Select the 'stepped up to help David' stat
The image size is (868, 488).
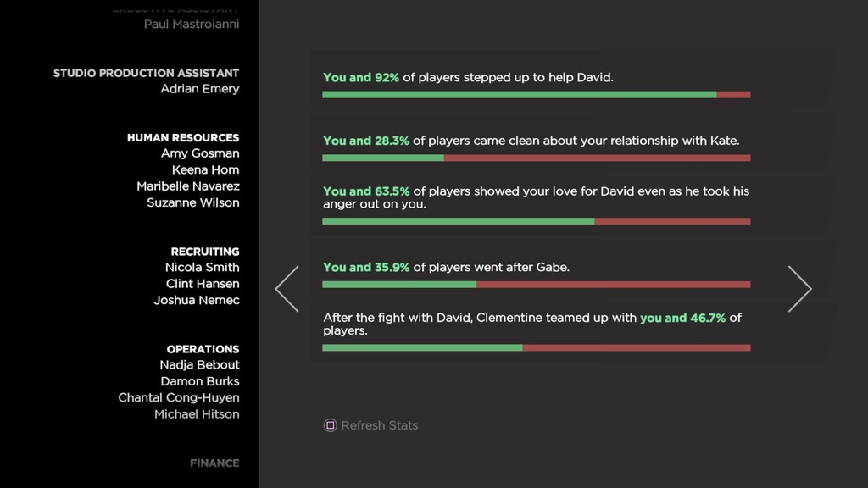point(468,77)
